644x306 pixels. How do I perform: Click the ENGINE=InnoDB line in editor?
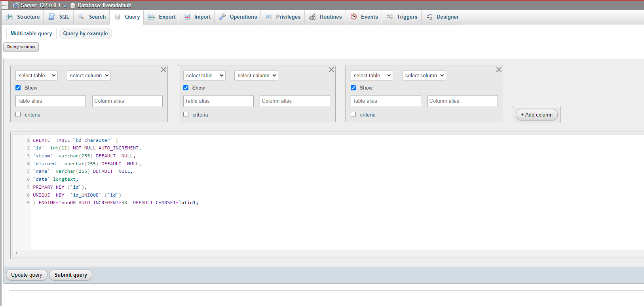116,203
